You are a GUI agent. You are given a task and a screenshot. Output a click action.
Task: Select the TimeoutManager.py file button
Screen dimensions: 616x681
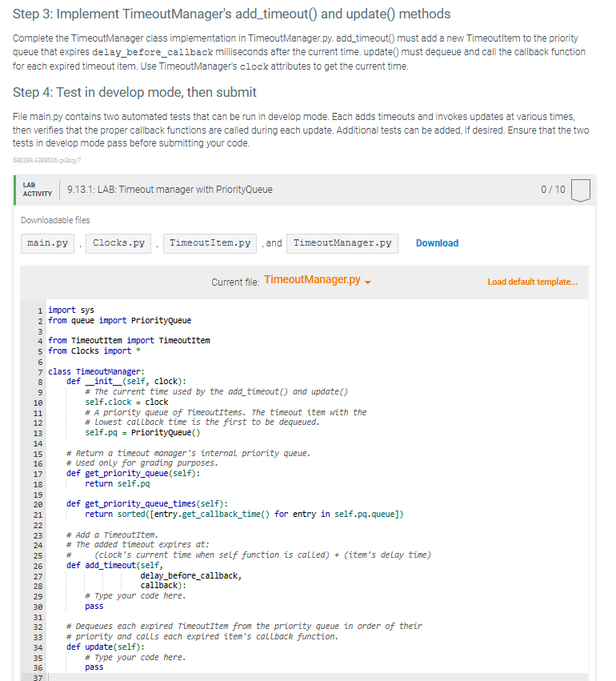[342, 242]
